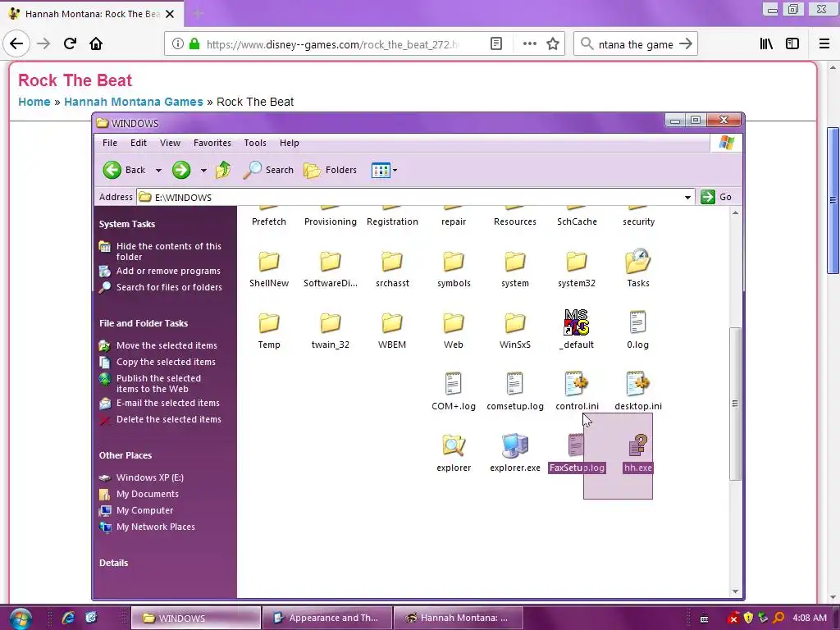The image size is (840, 630).
Task: Toggle the Folders pane in Explorer
Action: click(331, 170)
